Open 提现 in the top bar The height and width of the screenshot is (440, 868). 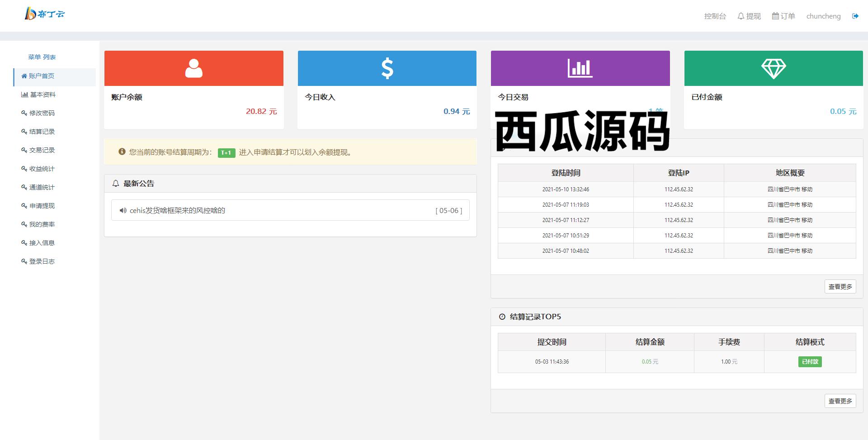click(749, 16)
